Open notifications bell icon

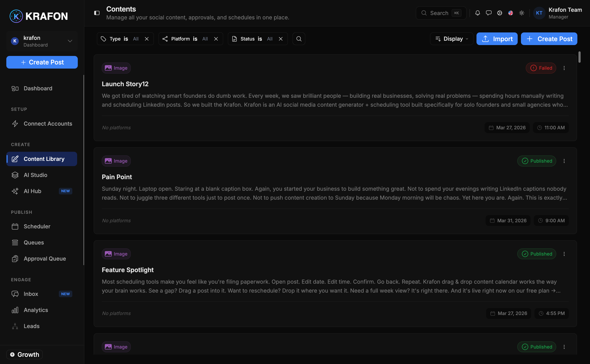[478, 13]
